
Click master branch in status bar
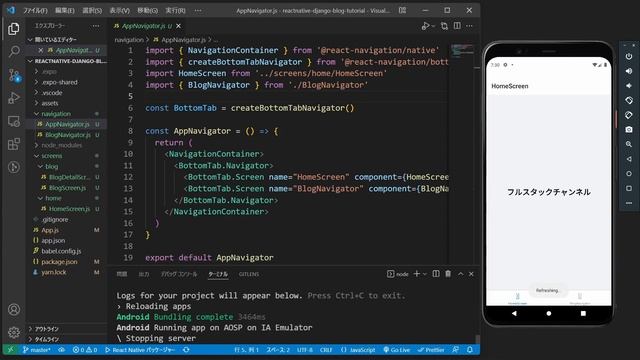[37, 350]
